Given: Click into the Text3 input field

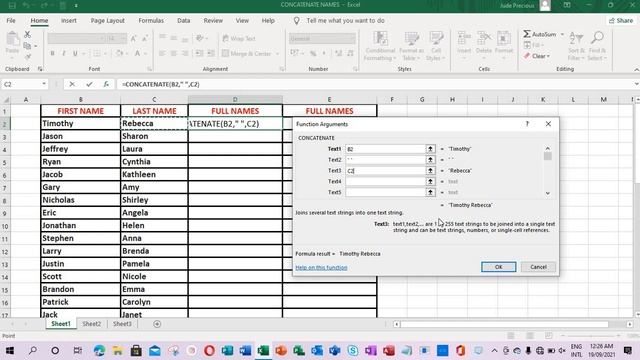Looking at the screenshot, I should click(x=385, y=171).
